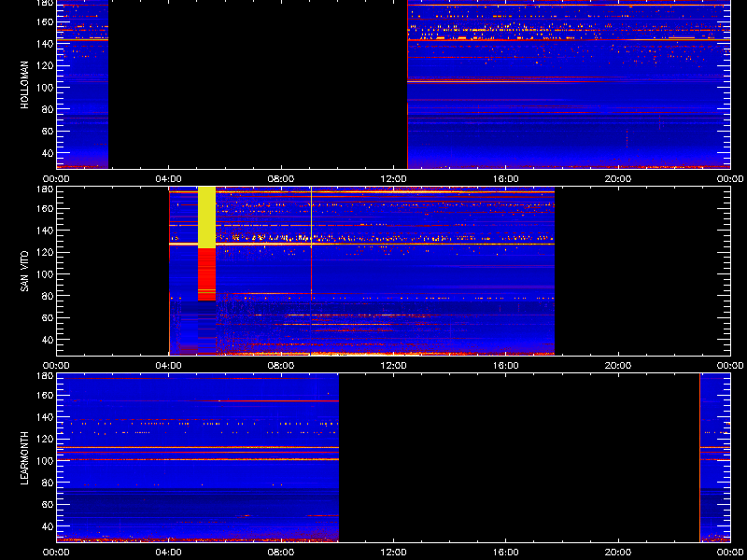
Task: Pick the 16:00 time label under Learmonth panel
Action: 505,553
